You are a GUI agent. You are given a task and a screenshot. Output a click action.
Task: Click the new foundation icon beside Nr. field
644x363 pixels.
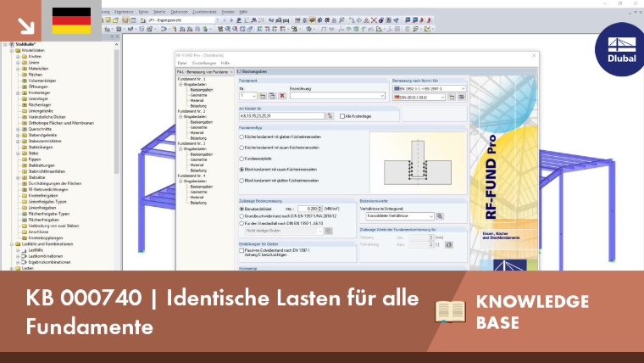[263, 96]
